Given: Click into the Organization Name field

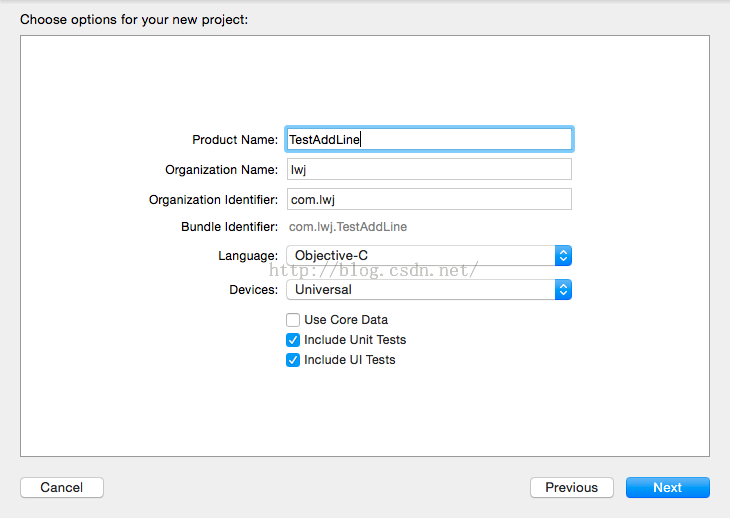Looking at the screenshot, I should (429, 170).
